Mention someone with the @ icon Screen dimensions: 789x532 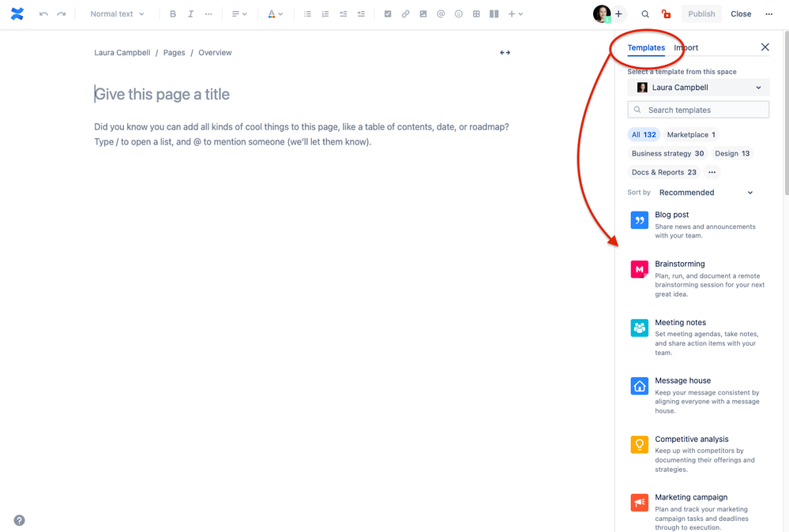pos(441,13)
